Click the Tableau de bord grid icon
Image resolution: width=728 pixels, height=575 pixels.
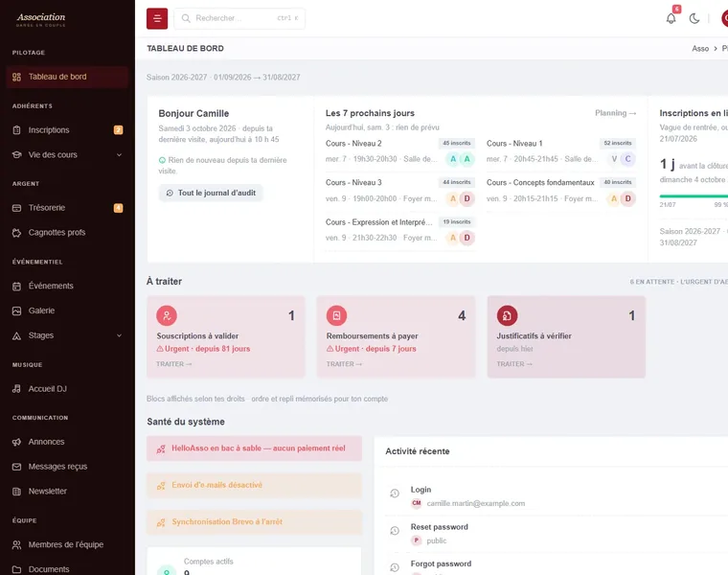point(16,77)
